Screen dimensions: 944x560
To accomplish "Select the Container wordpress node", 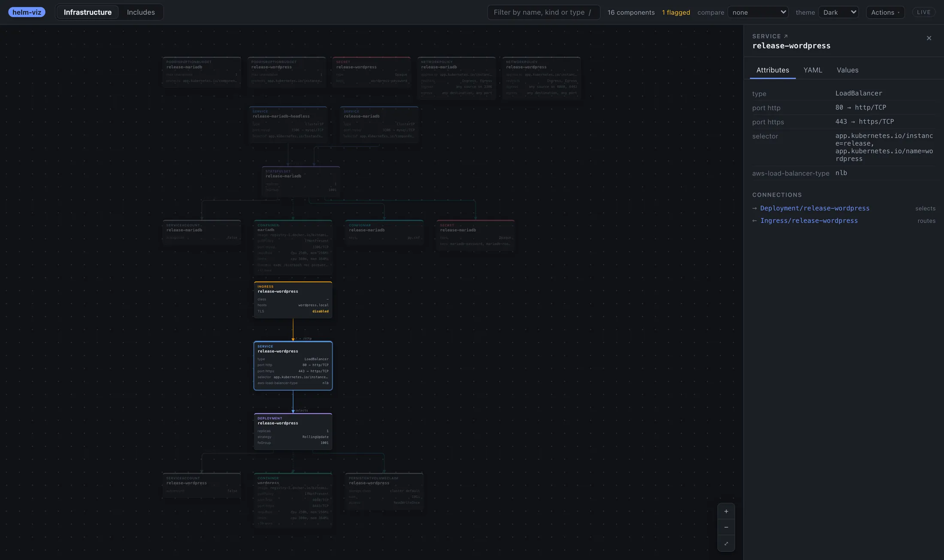I will 293,500.
